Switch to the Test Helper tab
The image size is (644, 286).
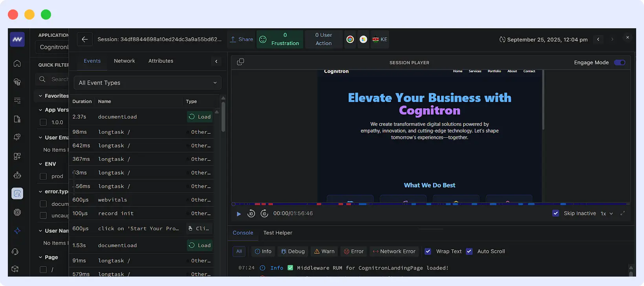point(278,233)
